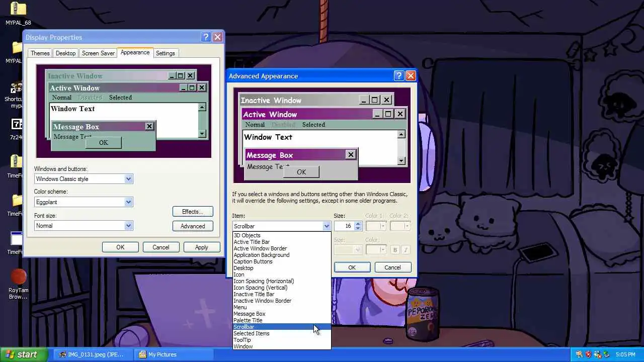Open the Font size dropdown

coord(128,226)
